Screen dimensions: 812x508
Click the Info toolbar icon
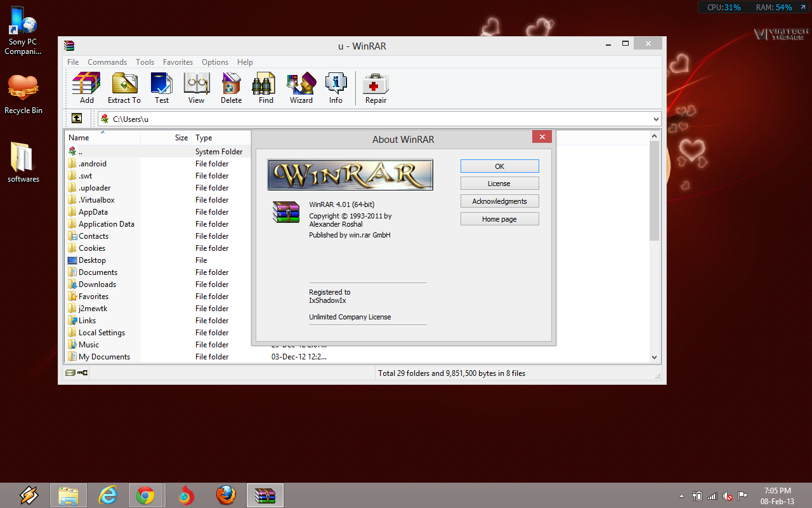click(x=336, y=88)
